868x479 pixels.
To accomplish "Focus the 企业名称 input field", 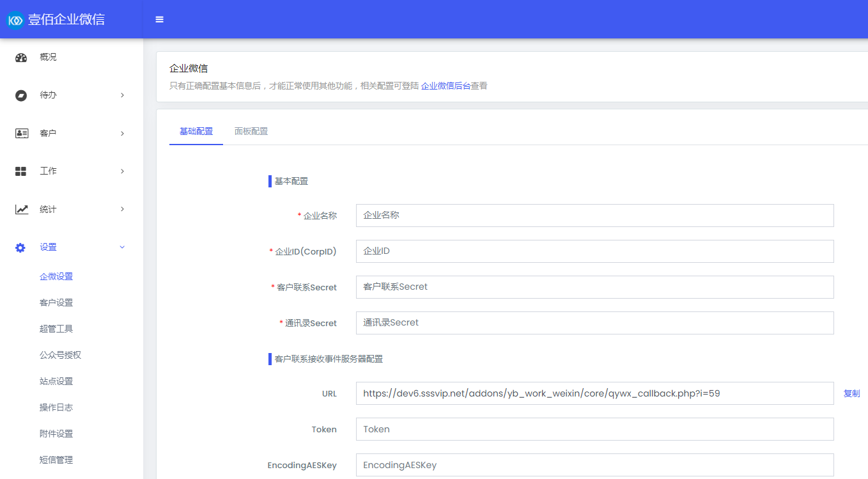I will 594,216.
